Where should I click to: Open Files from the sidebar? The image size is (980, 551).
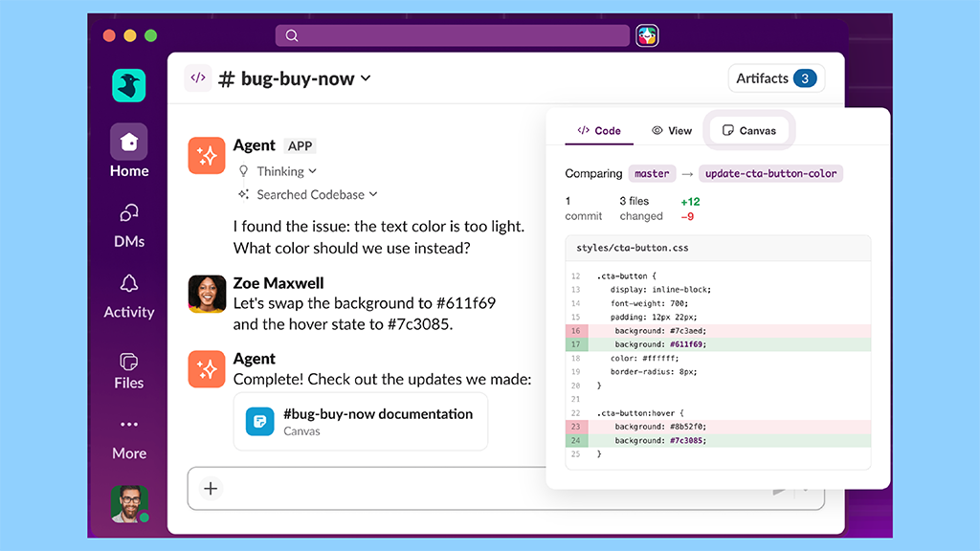(129, 371)
